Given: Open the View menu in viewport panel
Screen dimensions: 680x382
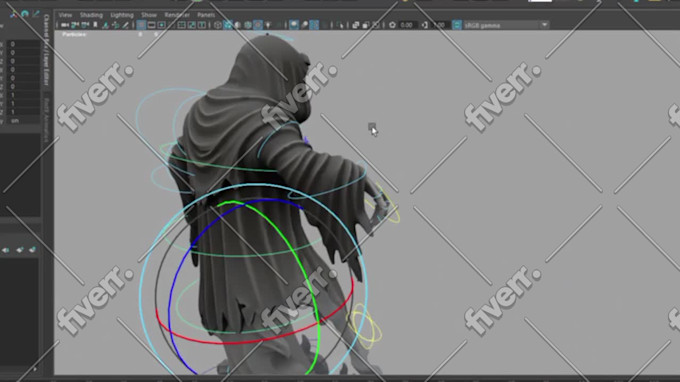Looking at the screenshot, I should tap(65, 15).
